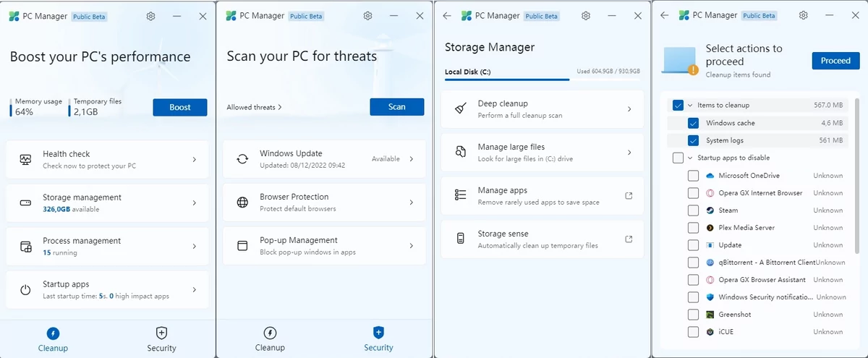Click the Browser Protection globe icon
This screenshot has width=868, height=358.
coord(243,203)
